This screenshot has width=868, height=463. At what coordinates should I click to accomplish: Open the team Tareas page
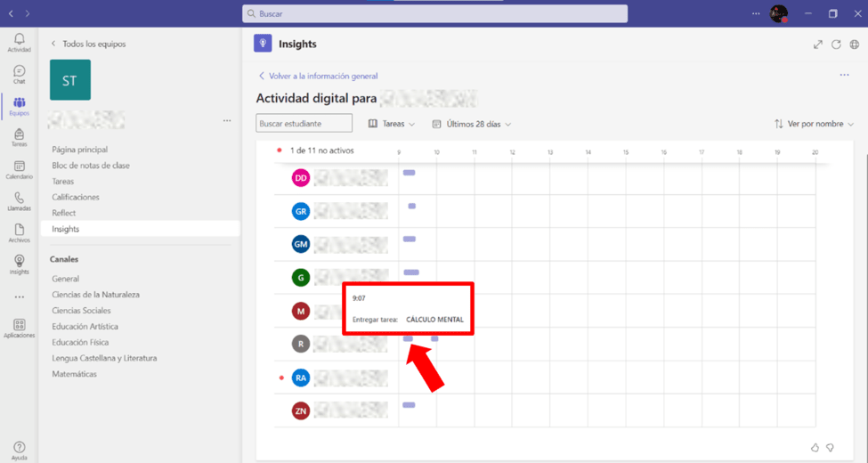(62, 181)
